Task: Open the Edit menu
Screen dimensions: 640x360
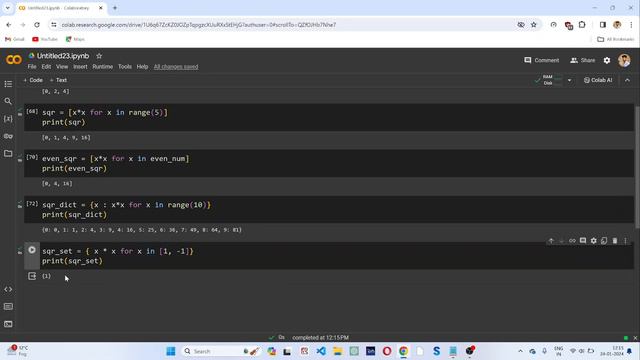Action: 46,67
